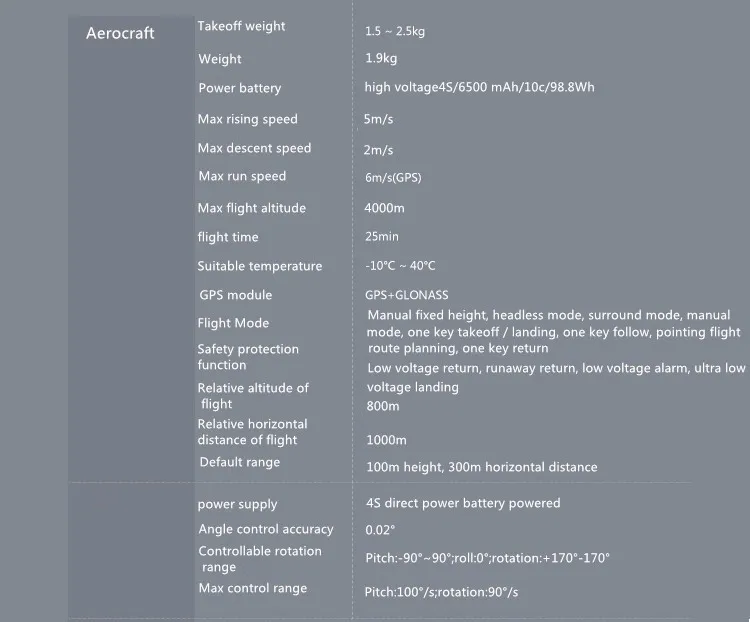The width and height of the screenshot is (750, 622).
Task: Select the 1.9kg weight value
Action: [x=381, y=59]
